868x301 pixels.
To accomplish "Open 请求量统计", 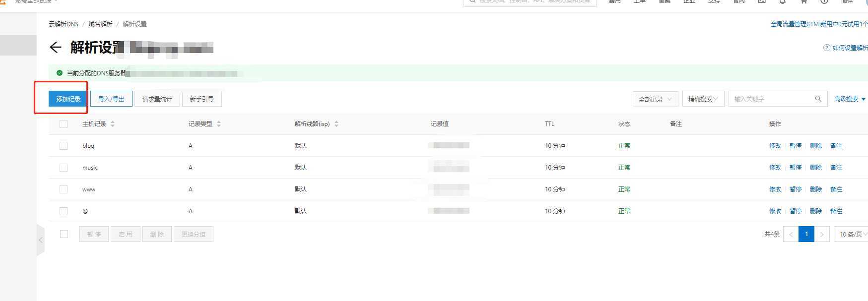I will coord(157,99).
